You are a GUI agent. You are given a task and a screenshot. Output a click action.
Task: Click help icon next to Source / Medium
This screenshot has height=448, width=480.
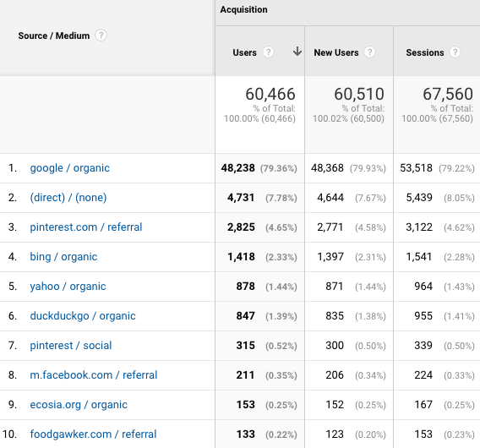coord(101,36)
